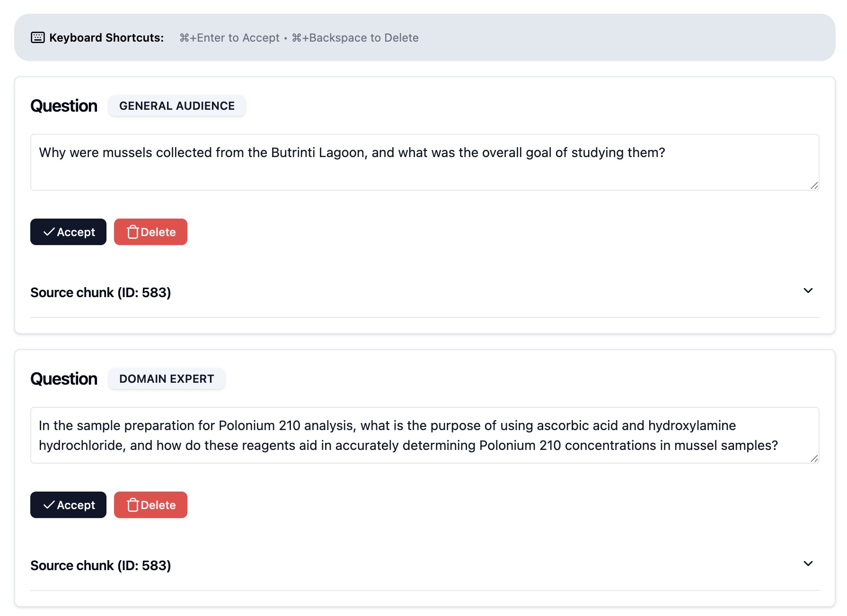Viewport: 847px width, 616px height.
Task: Expand the source chunk chevron under the General Audience question
Action: tap(808, 291)
